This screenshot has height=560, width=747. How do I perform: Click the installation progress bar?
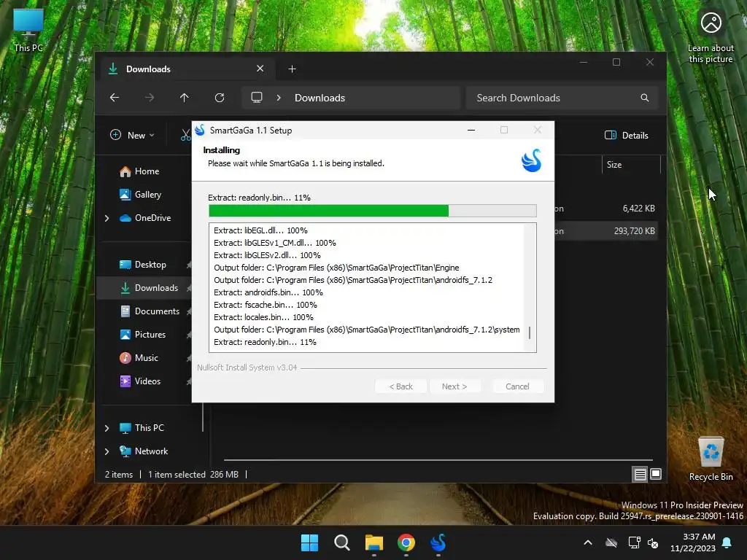373,211
